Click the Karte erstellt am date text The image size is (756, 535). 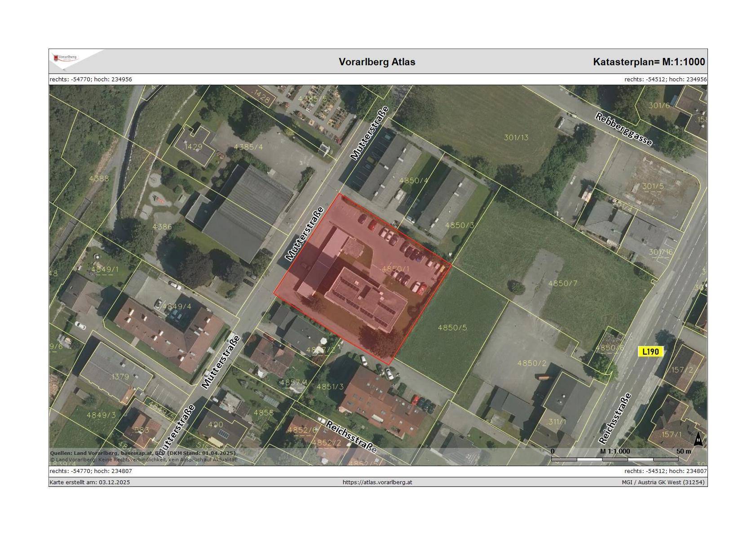tap(90, 482)
